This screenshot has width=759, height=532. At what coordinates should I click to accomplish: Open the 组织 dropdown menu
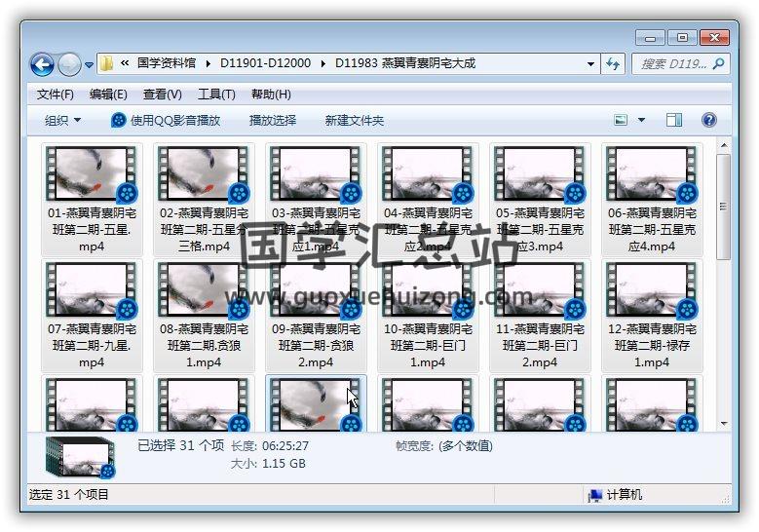[x=62, y=120]
